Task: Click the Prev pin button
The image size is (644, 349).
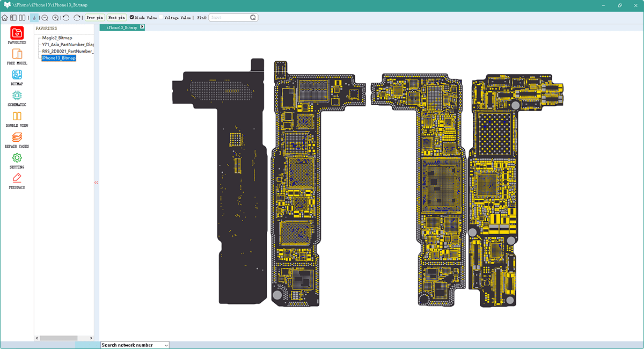Action: click(94, 18)
